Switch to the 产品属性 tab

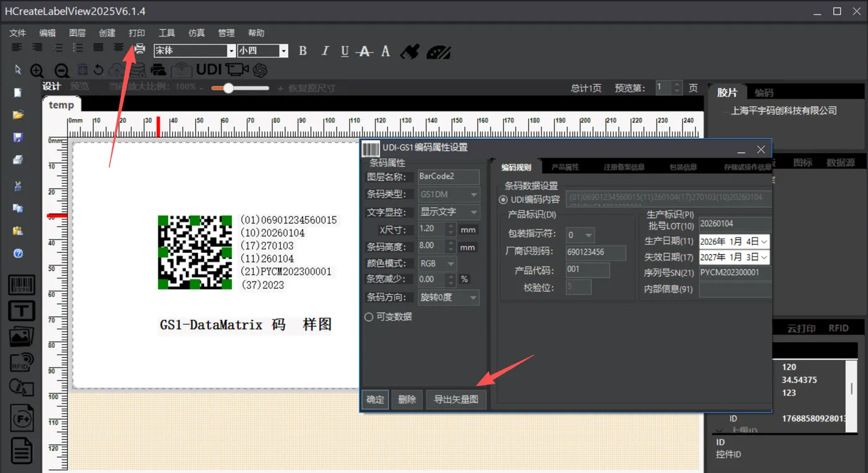[565, 167]
